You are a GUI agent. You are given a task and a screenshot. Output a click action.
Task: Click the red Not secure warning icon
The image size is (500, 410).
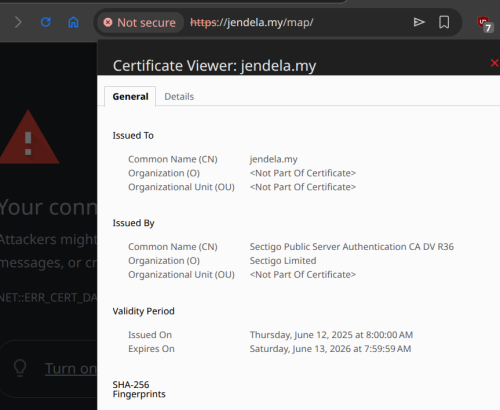(x=108, y=22)
